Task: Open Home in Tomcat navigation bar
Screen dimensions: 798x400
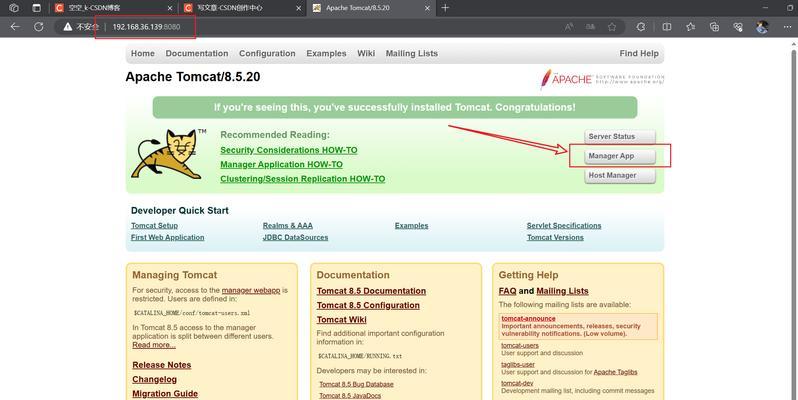Action: (142, 53)
